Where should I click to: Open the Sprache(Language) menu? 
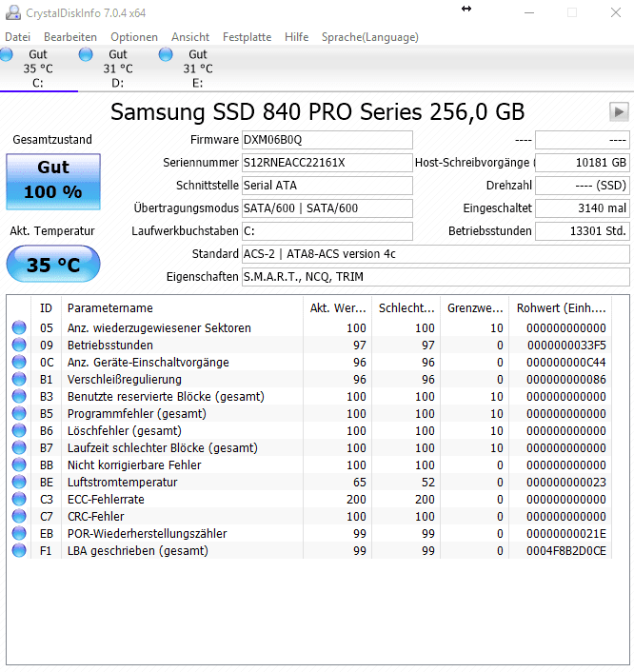click(370, 37)
